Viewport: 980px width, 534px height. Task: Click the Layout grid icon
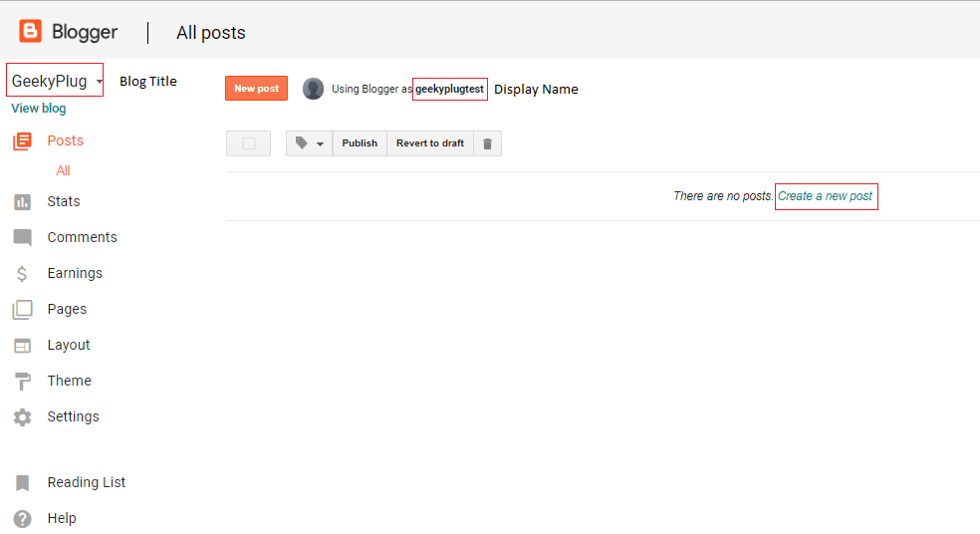(22, 345)
